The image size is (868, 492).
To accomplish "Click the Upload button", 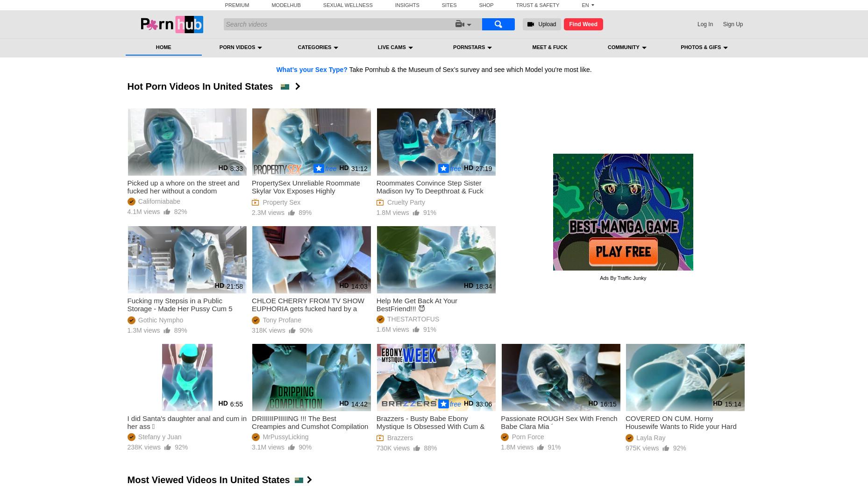I will pyautogui.click(x=541, y=24).
